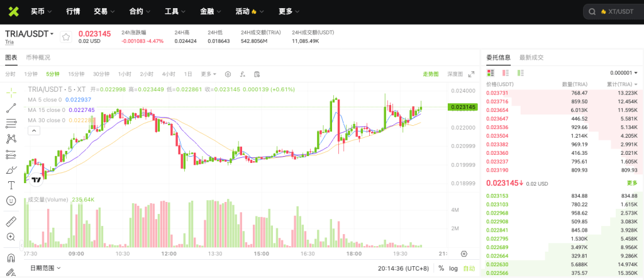Expand the 更多 intervals dropdown
644x280 pixels.
pyautogui.click(x=209, y=74)
